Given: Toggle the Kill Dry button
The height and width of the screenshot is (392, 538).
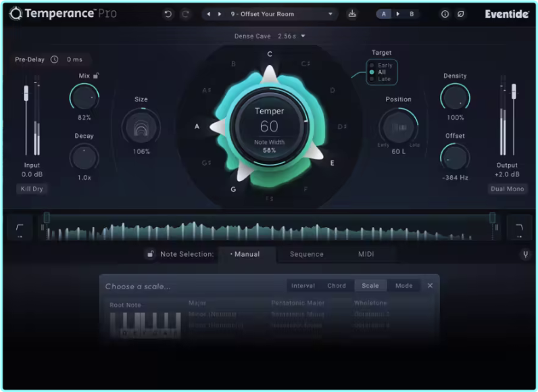Looking at the screenshot, I should coord(32,189).
